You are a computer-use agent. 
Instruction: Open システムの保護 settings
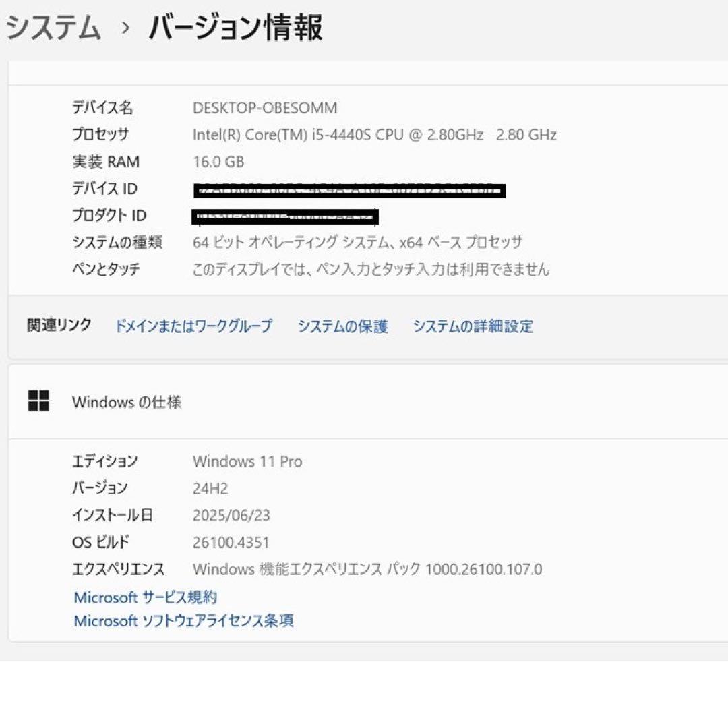344,326
